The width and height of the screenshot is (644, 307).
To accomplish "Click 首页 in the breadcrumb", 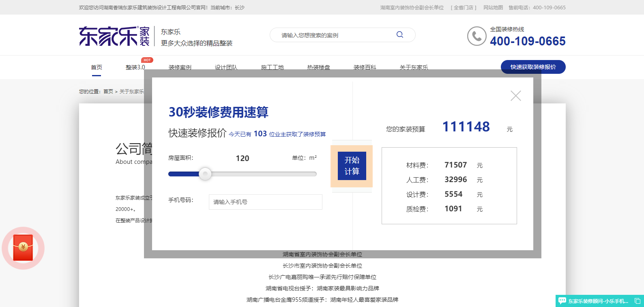I will tap(108, 92).
